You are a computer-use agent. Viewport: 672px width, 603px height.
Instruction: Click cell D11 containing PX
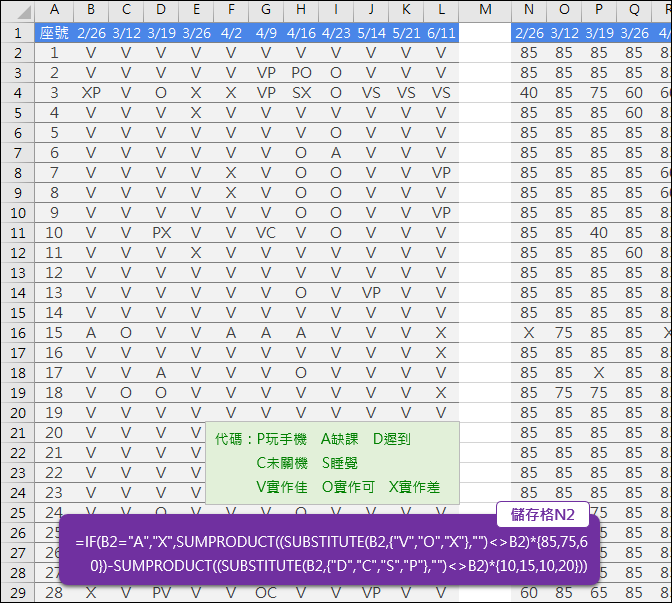(161, 233)
